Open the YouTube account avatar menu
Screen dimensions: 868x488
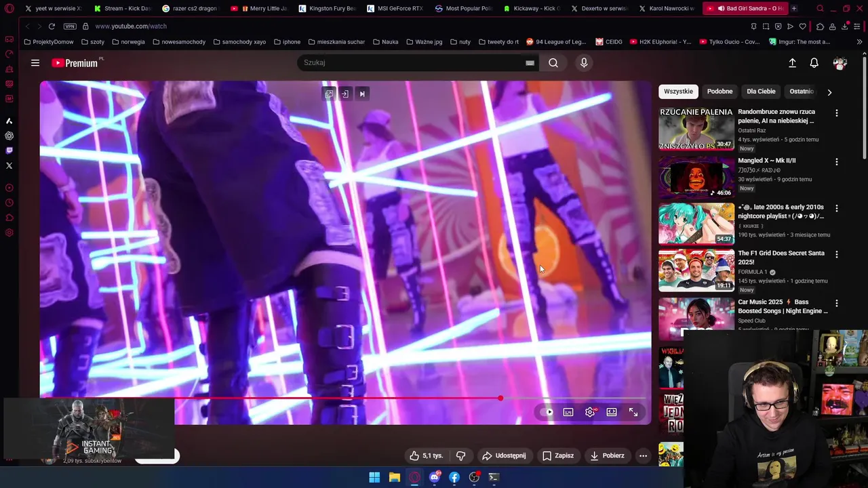tap(840, 63)
